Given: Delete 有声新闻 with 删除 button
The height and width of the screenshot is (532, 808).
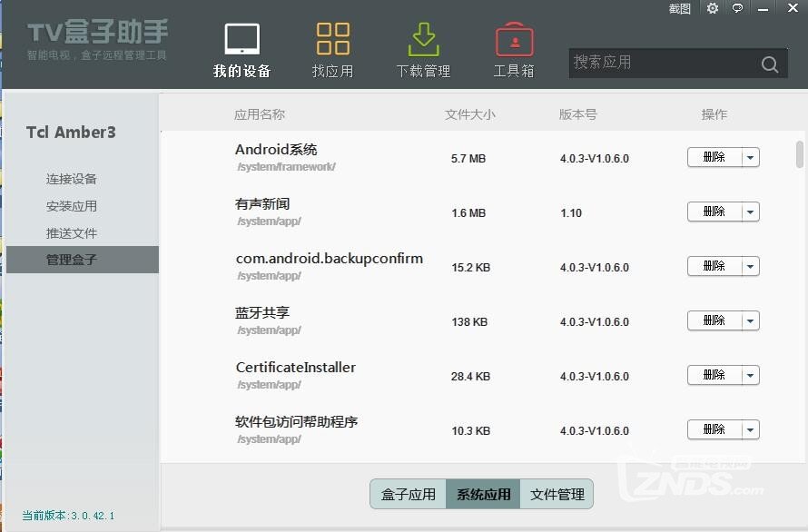Looking at the screenshot, I should 714,212.
